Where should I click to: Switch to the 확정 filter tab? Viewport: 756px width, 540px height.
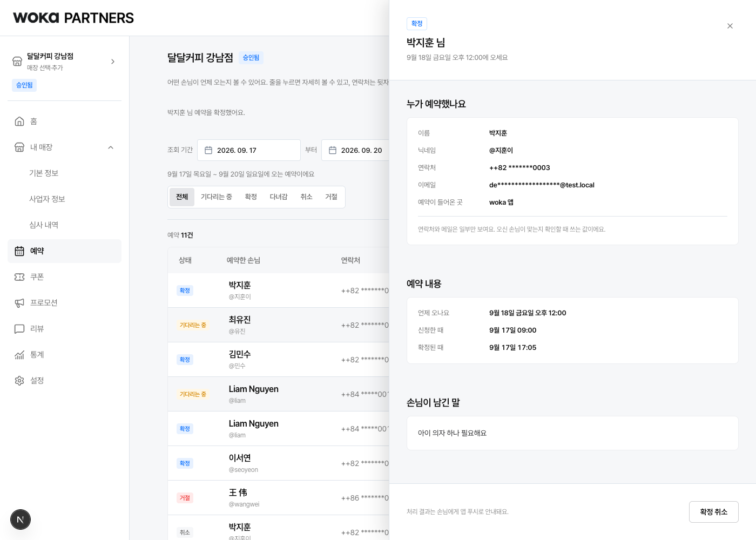click(x=251, y=197)
